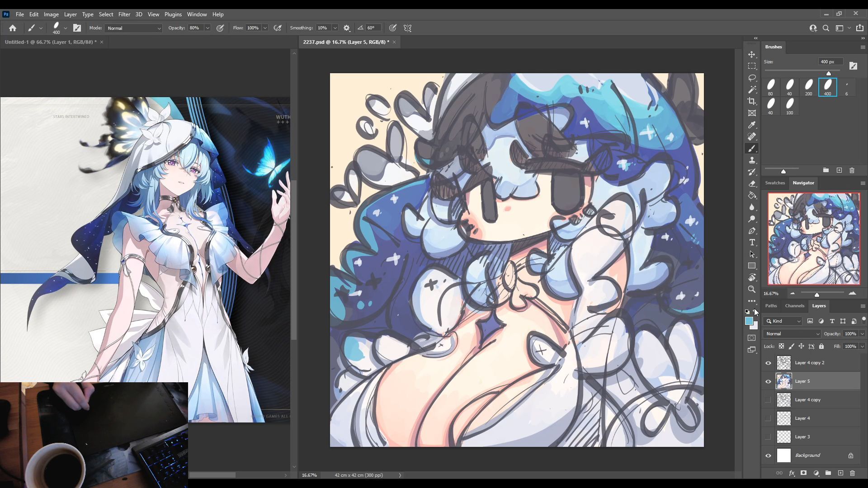Hide Layer 4 copy 2 visibility eye
This screenshot has width=868, height=488.
tap(768, 363)
